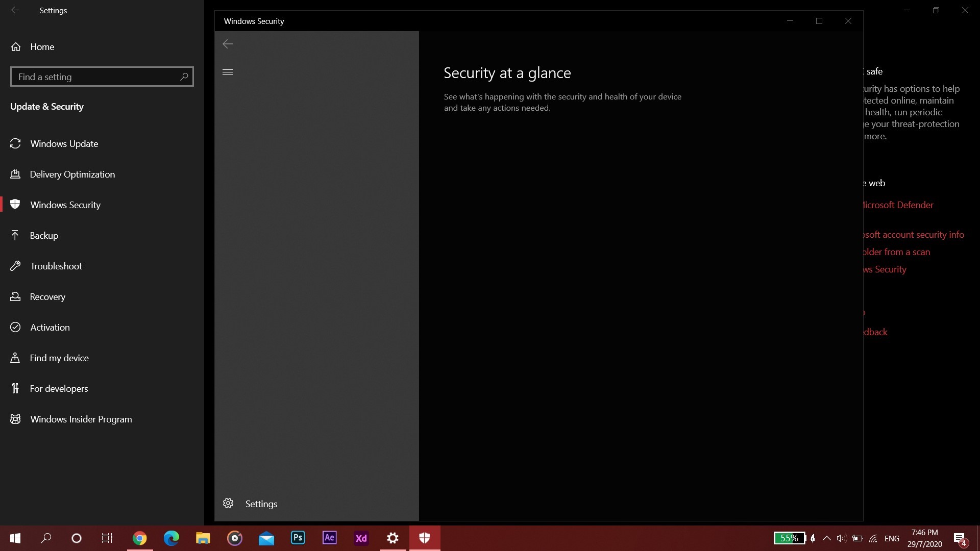Screen dimensions: 980x551
Task: Click the Find my device person icon
Action: coord(15,358)
